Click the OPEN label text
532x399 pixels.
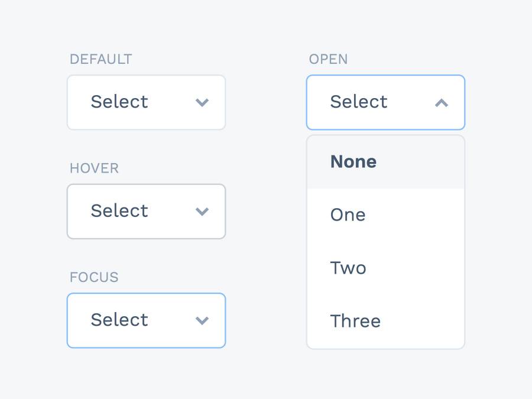point(328,59)
